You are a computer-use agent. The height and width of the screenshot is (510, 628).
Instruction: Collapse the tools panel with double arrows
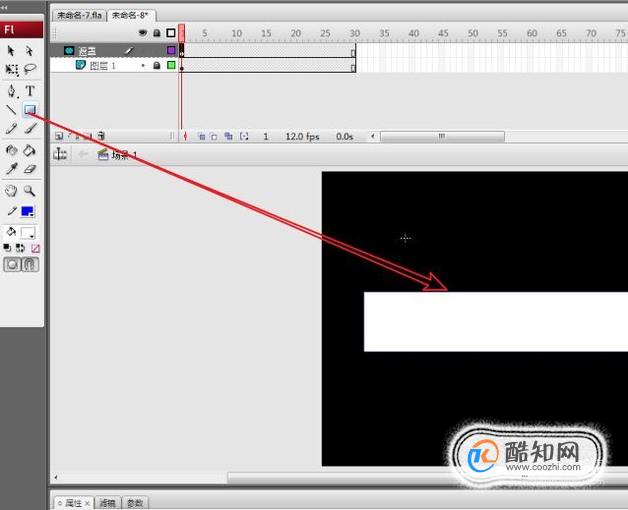[4, 7]
